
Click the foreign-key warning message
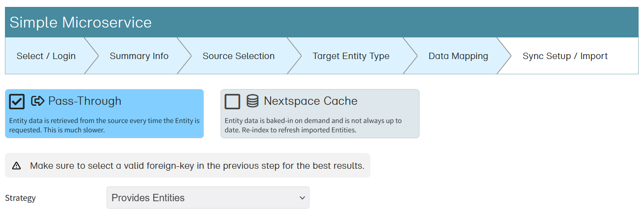(197, 166)
